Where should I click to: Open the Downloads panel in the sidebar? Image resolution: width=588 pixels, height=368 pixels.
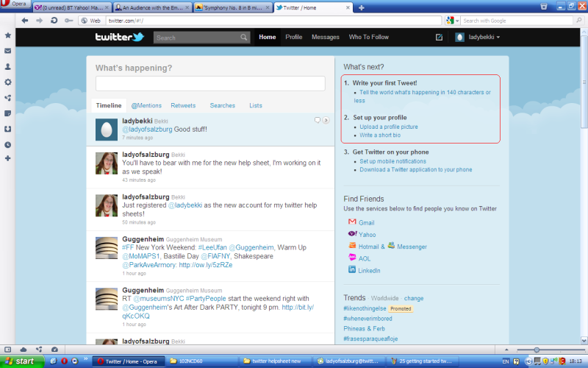pyautogui.click(x=7, y=129)
